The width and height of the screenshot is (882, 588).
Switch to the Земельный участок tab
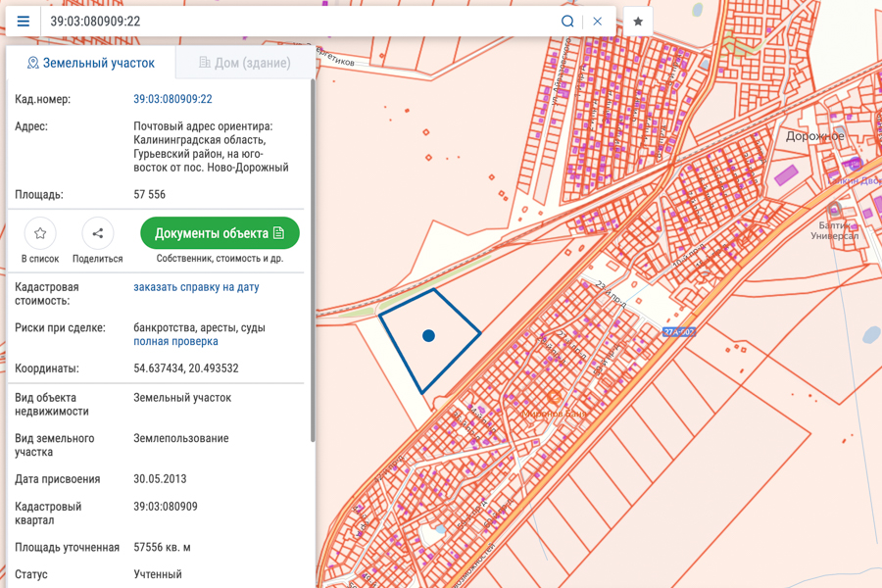91,63
